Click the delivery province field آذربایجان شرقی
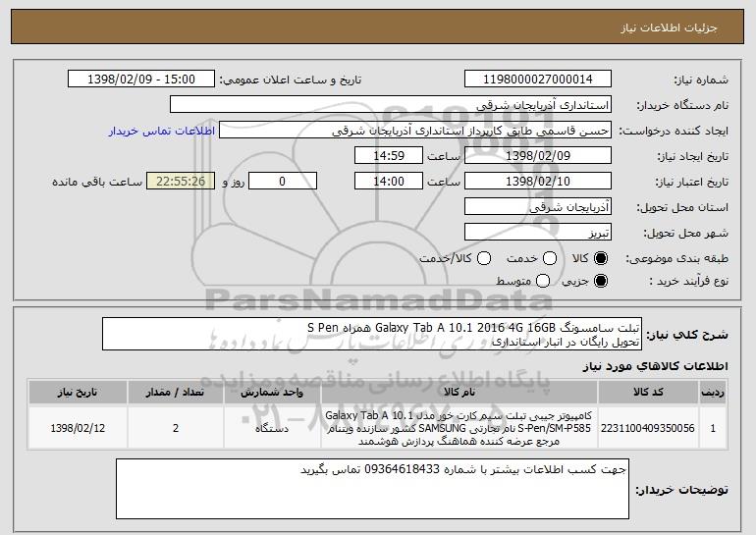 [x=538, y=207]
